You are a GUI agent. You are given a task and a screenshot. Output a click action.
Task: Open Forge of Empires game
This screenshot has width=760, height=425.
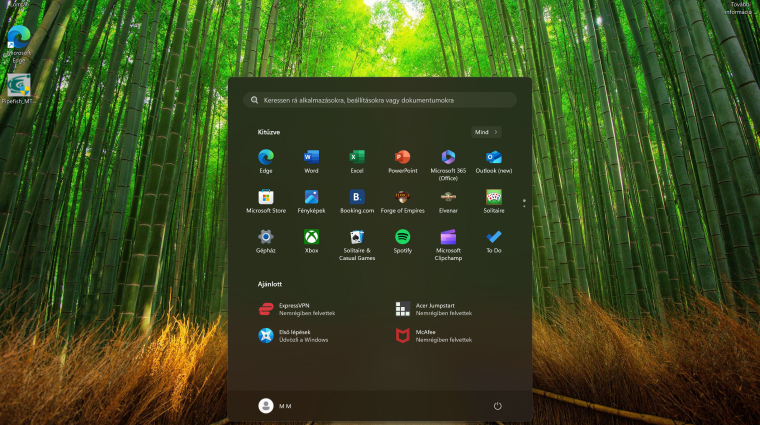(x=402, y=202)
